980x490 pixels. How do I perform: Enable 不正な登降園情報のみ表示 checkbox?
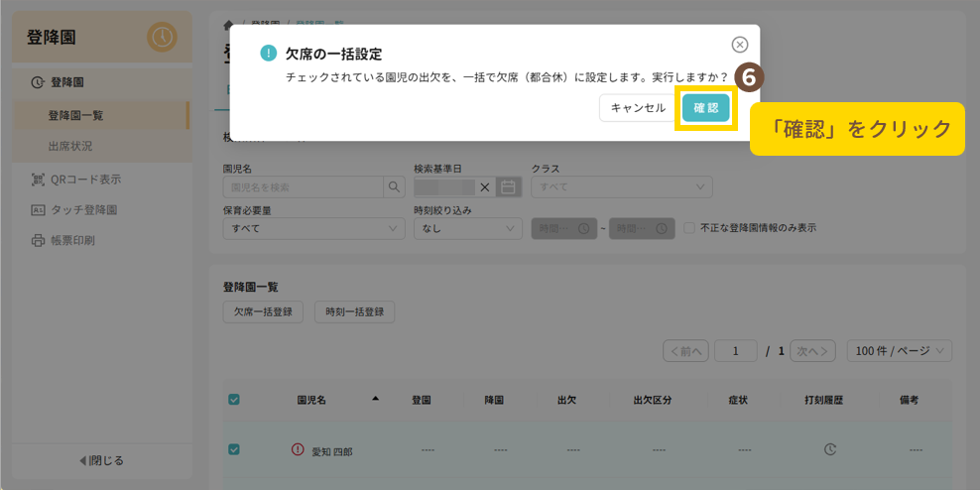coord(689,228)
